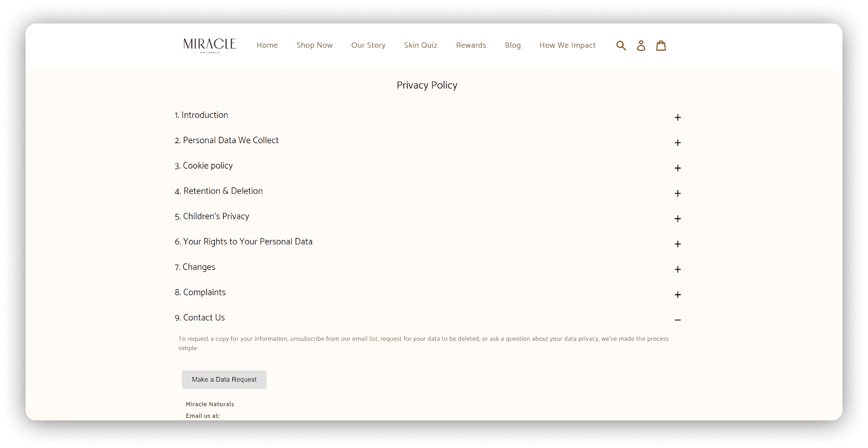Open the search magnifier icon
Viewport: 868px width, 448px height.
(x=621, y=45)
